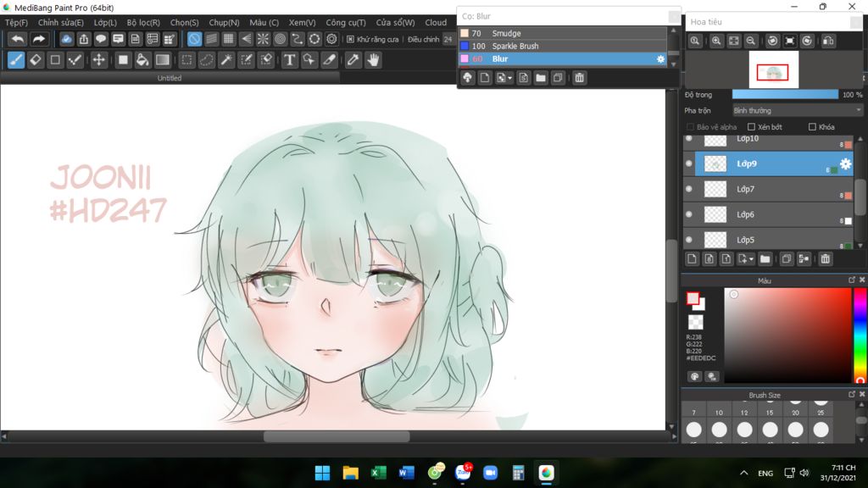Select the Bucket fill tool
Screen dimensions: 868x488
(x=142, y=60)
